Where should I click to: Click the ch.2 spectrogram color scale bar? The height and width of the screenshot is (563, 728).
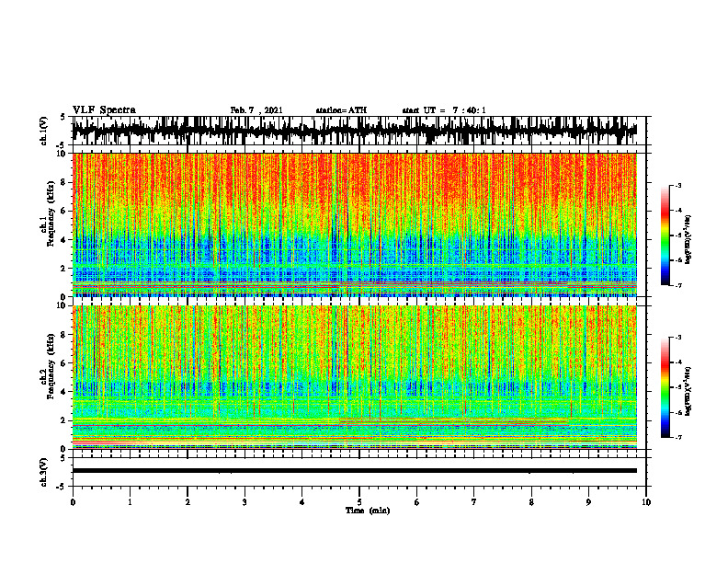click(665, 387)
